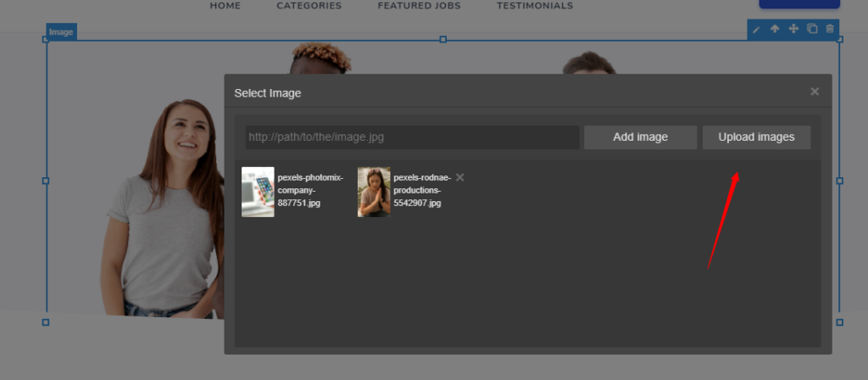Go to CATEGORIES in navigation

coord(309,6)
